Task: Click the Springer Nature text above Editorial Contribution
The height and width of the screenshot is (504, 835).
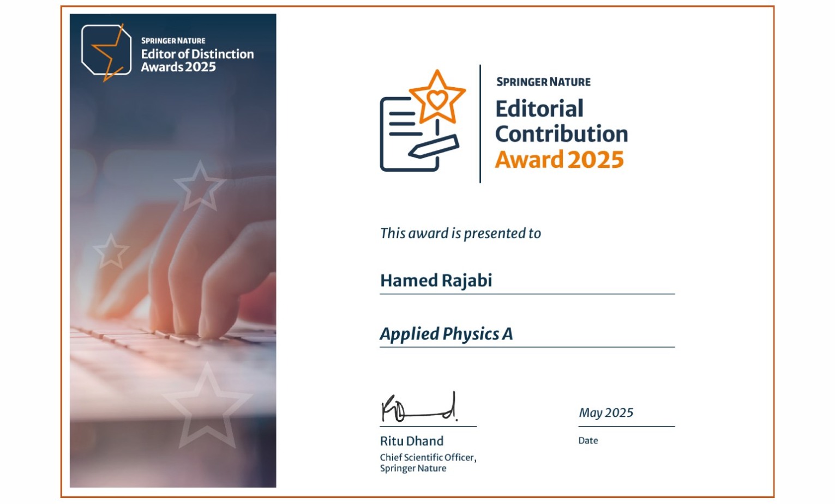Action: 543,82
